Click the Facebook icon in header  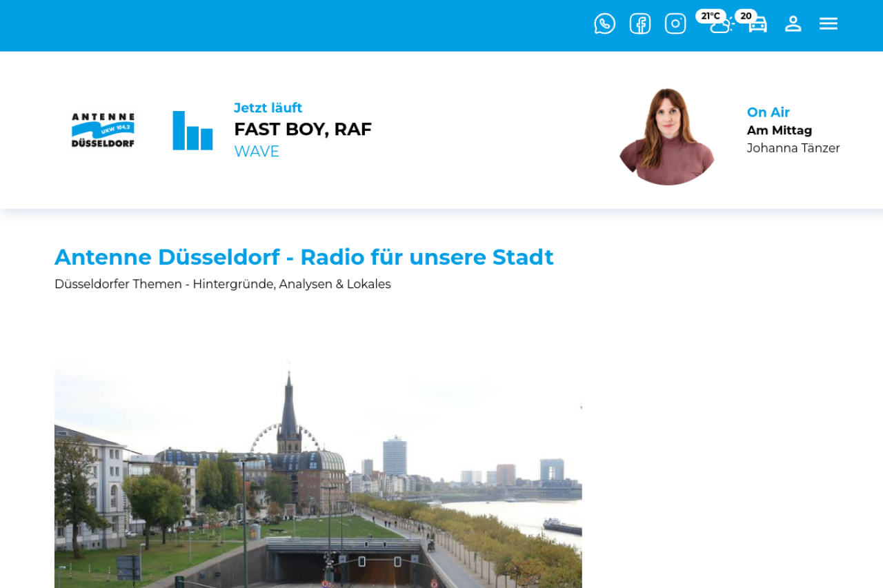pos(639,23)
